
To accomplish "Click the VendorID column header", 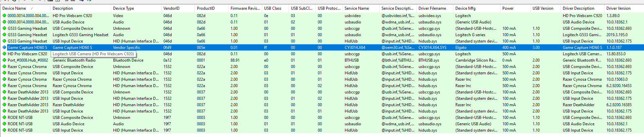I will (x=178, y=8).
